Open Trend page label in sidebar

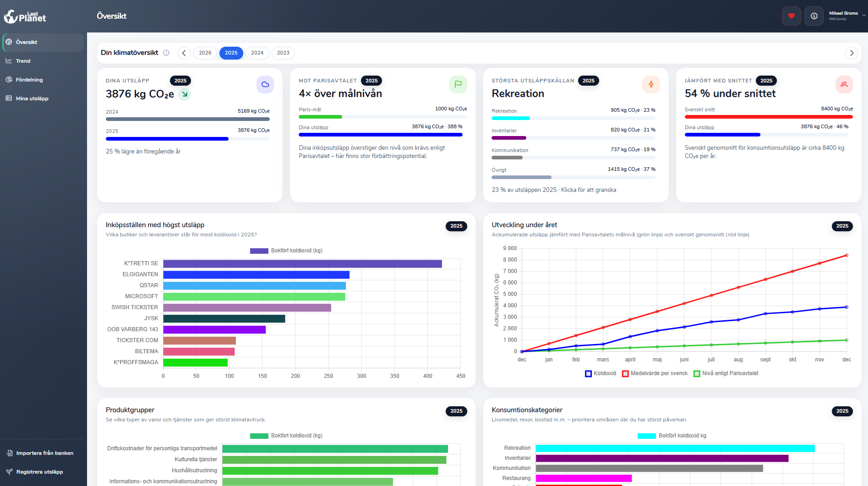tap(23, 61)
